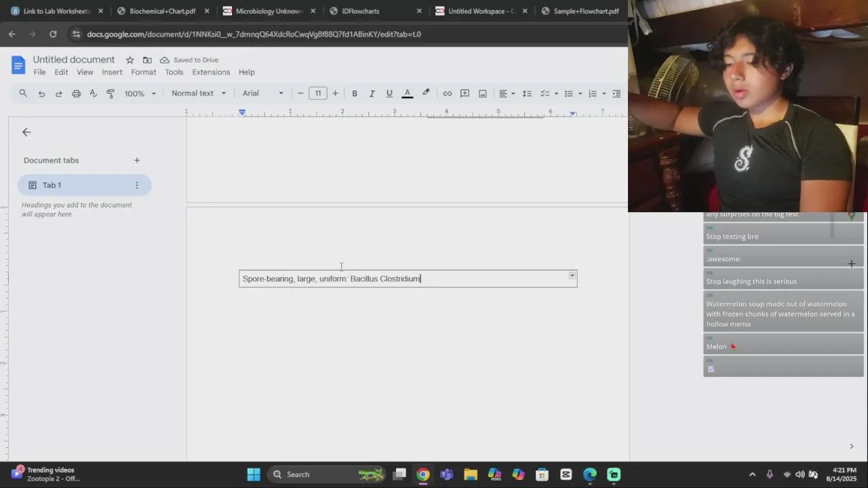The height and width of the screenshot is (488, 868).
Task: Toggle numbered list
Action: [x=593, y=94]
